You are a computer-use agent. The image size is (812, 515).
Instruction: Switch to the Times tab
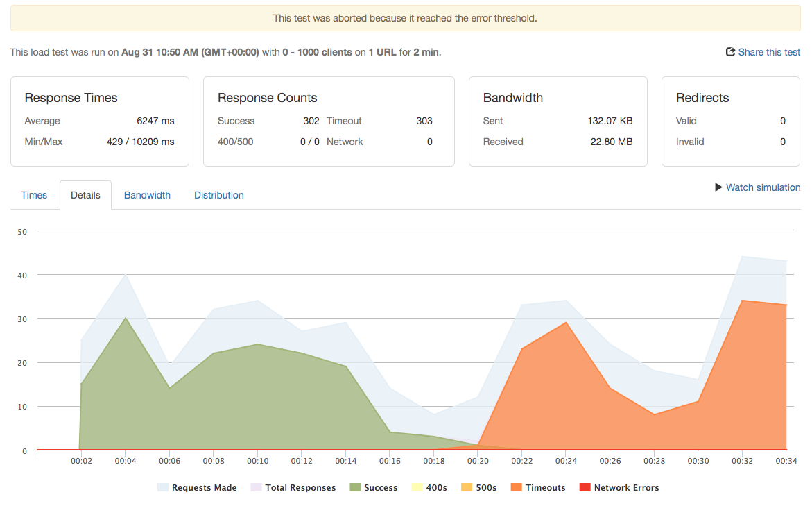[x=34, y=195]
